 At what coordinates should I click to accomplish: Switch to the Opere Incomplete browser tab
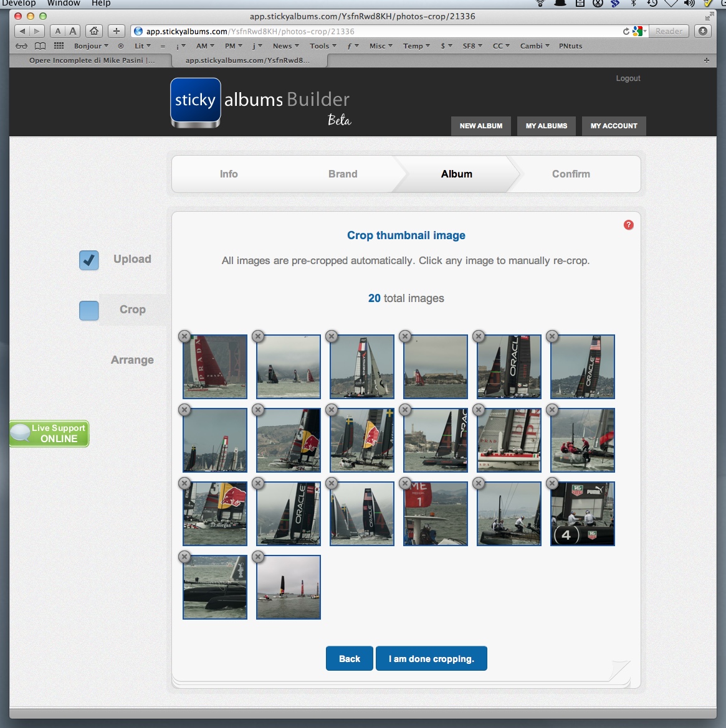click(92, 60)
